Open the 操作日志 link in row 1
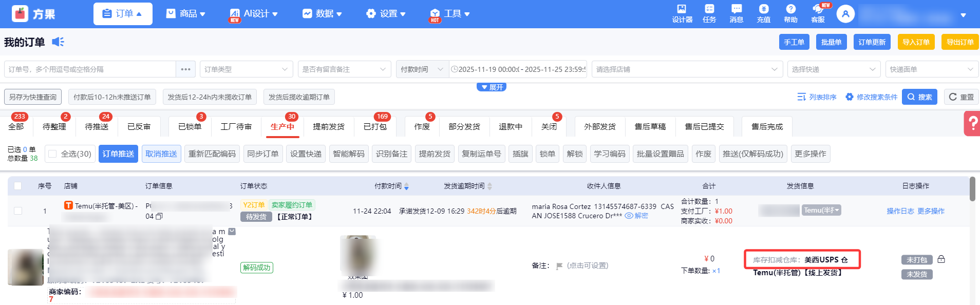 point(900,211)
